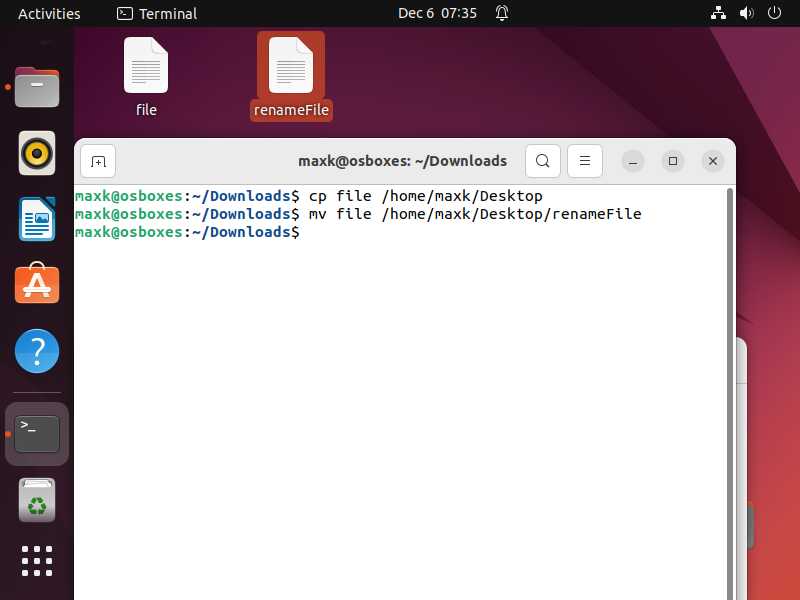Open Ubuntu Software from the dock
Screen dimensions: 800x600
(x=37, y=283)
